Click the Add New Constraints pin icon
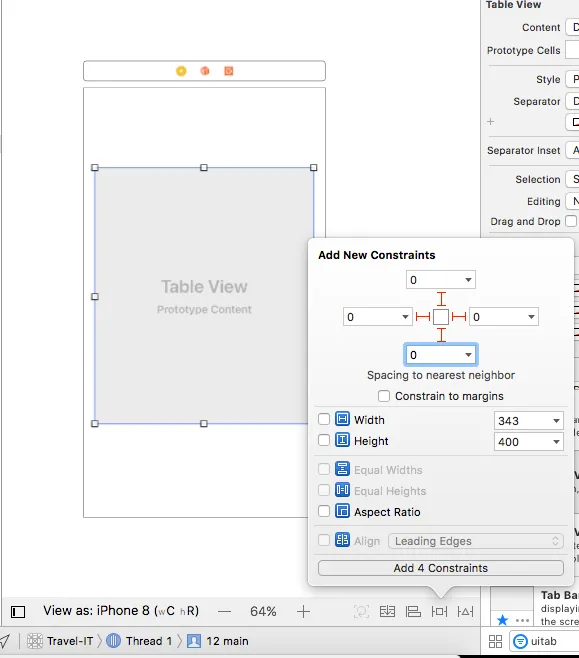 439,611
